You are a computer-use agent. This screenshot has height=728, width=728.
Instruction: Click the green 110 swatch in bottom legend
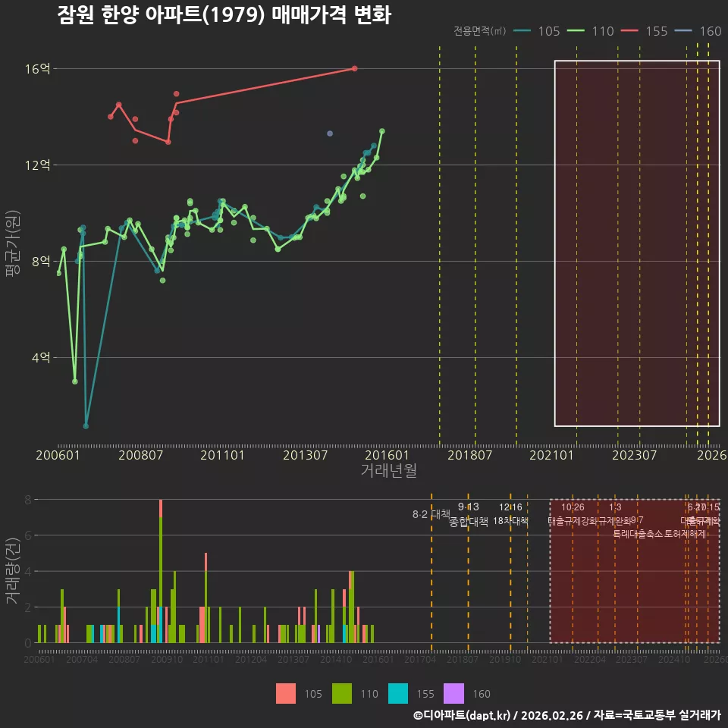click(342, 694)
